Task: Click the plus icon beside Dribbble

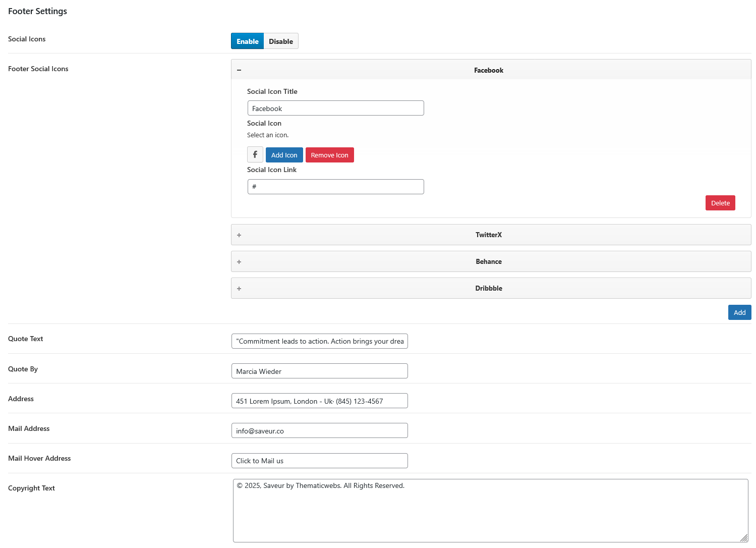Action: coord(239,289)
